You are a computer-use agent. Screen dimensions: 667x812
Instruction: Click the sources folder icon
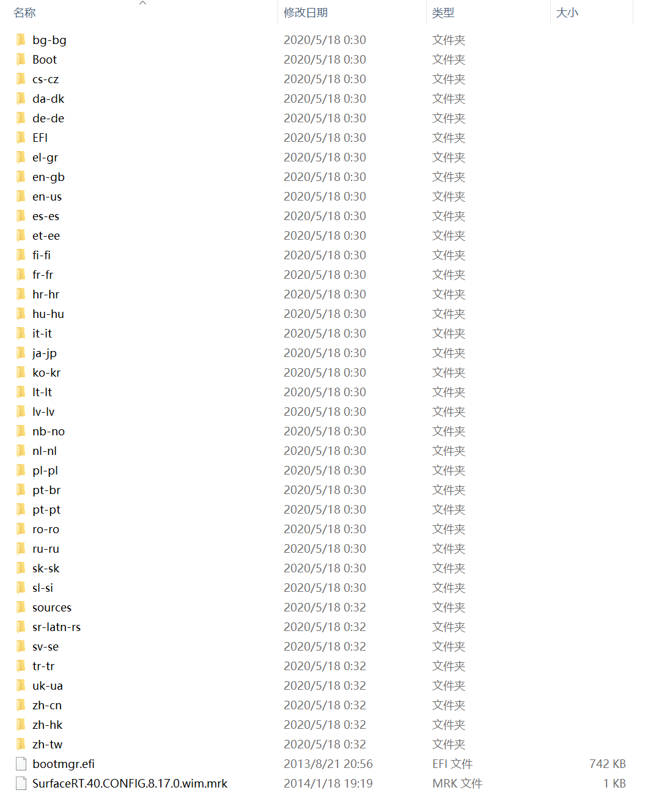pos(21,607)
